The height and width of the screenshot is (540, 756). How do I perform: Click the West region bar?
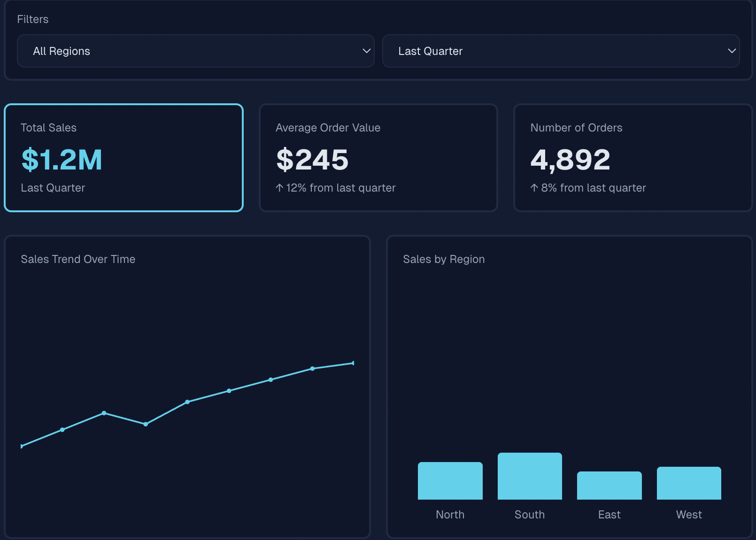coord(688,483)
